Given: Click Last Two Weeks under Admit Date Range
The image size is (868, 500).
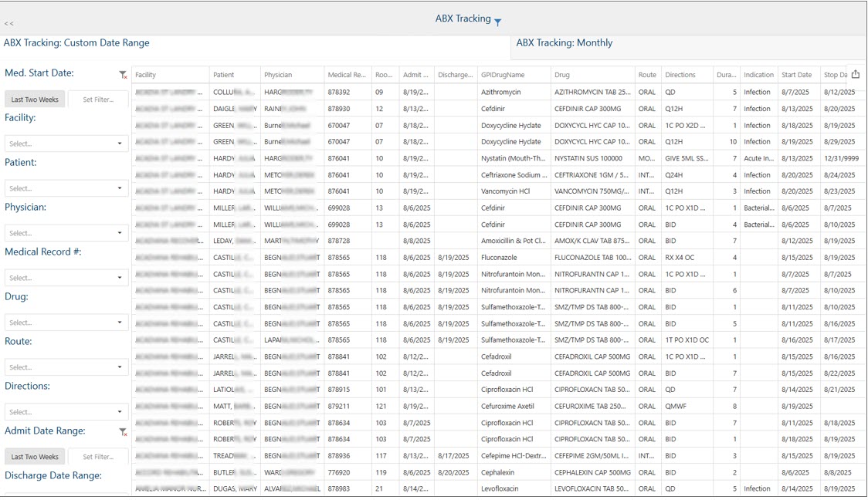Looking at the screenshot, I should (35, 457).
